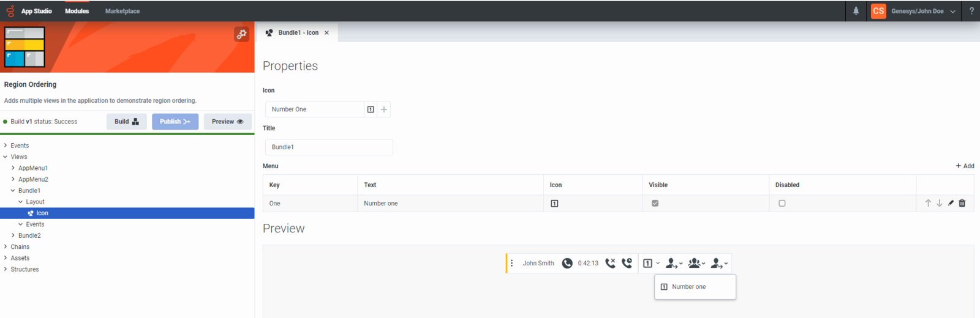Click the icon in the Bundle1 - Icon tab
The height and width of the screenshot is (318, 980).
pyautogui.click(x=269, y=33)
